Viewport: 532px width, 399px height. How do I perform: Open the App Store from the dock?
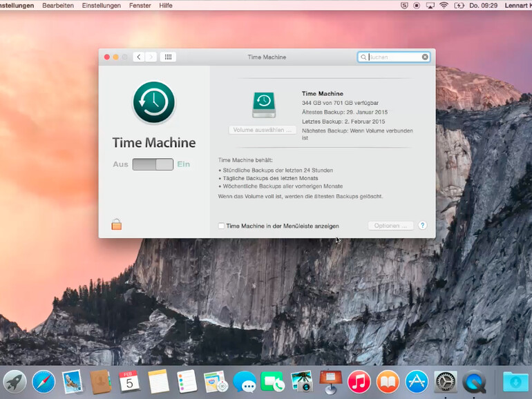pyautogui.click(x=417, y=382)
